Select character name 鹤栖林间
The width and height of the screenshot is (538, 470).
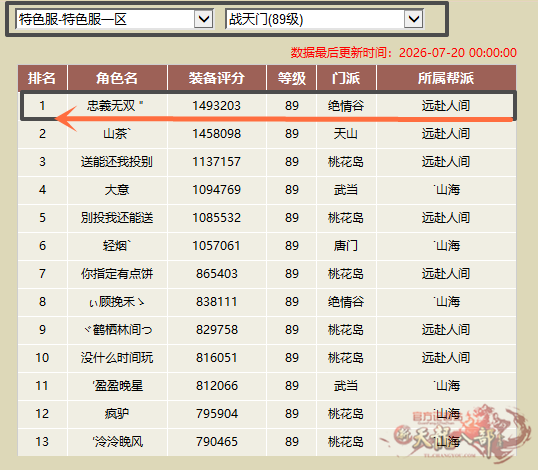click(x=118, y=330)
